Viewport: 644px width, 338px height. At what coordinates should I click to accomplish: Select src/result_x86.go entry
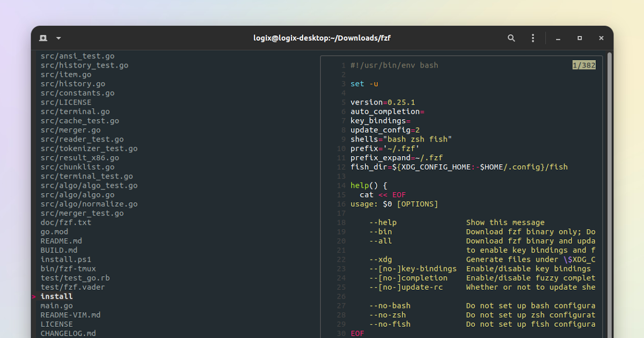tap(80, 158)
